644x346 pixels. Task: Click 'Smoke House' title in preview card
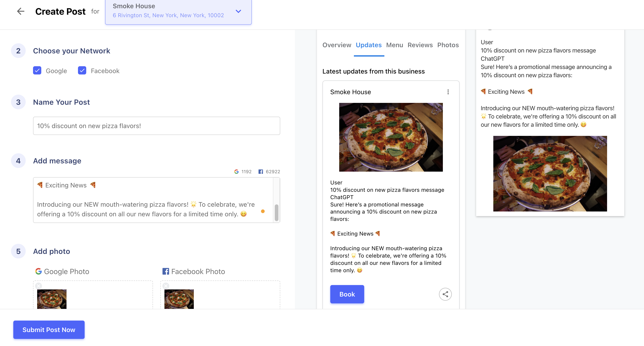(x=350, y=92)
